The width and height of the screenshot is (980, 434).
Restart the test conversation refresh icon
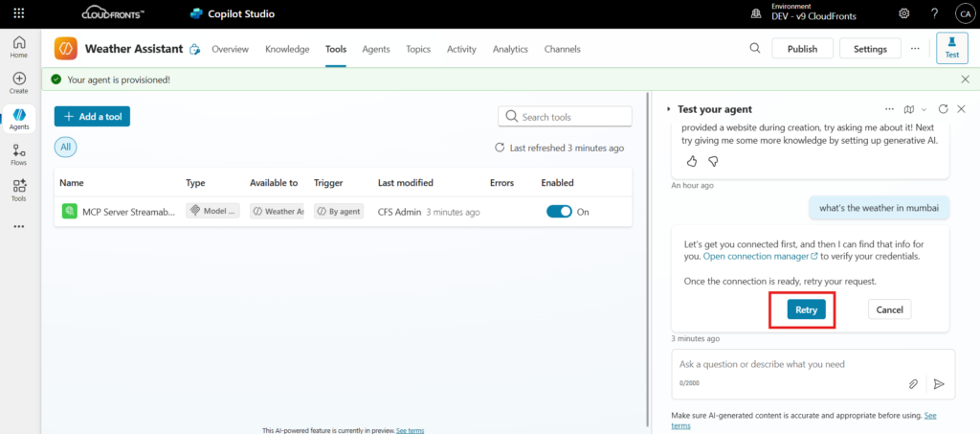[944, 109]
